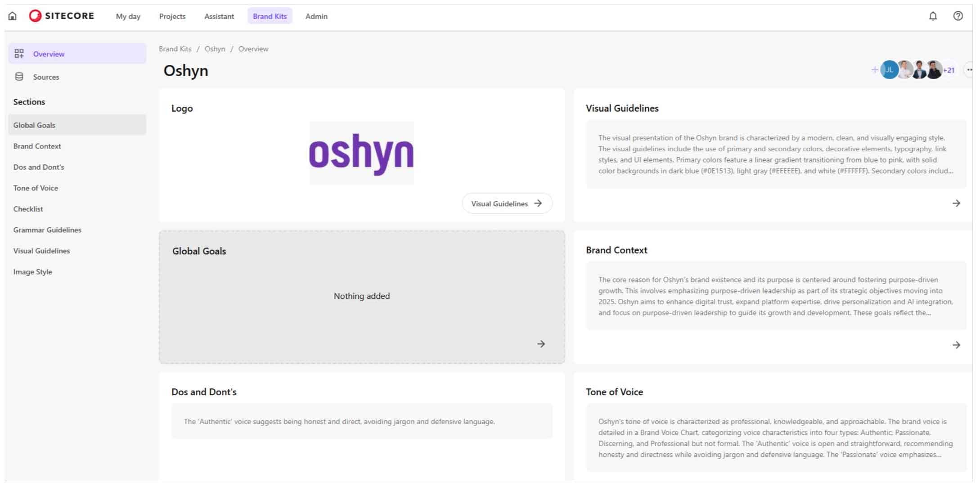This screenshot has width=980, height=488.
Task: Open the help question mark icon
Action: [958, 16]
